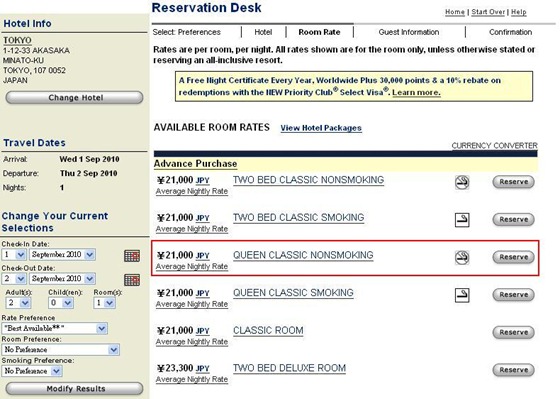The height and width of the screenshot is (399, 560).
Task: Click departure date Thu 2 Sep 2010
Action: (x=89, y=173)
